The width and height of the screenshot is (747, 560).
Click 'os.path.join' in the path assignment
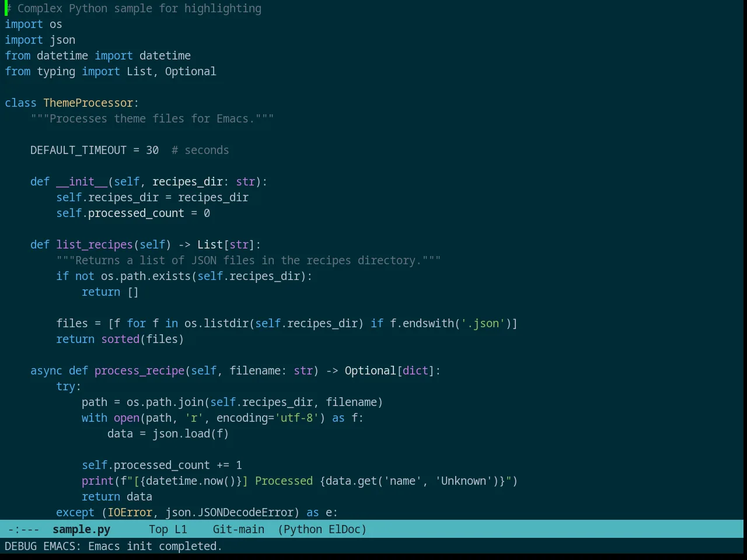pyautogui.click(x=165, y=402)
